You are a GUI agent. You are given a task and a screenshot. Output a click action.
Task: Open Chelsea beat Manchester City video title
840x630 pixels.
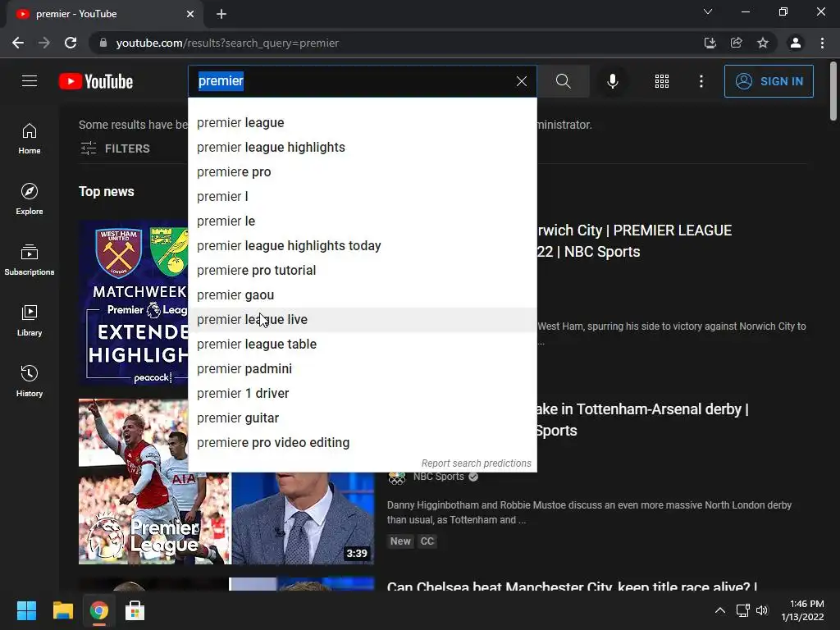[x=572, y=586]
